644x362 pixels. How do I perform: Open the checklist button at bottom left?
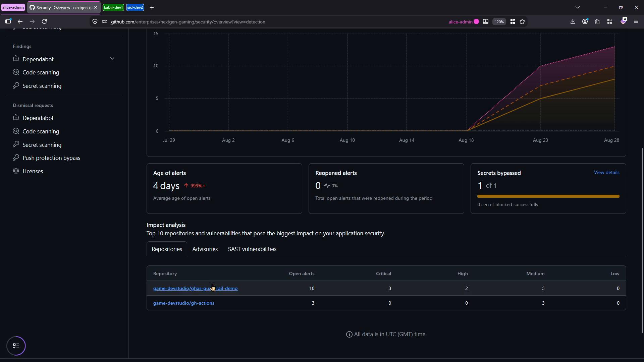tap(16, 346)
